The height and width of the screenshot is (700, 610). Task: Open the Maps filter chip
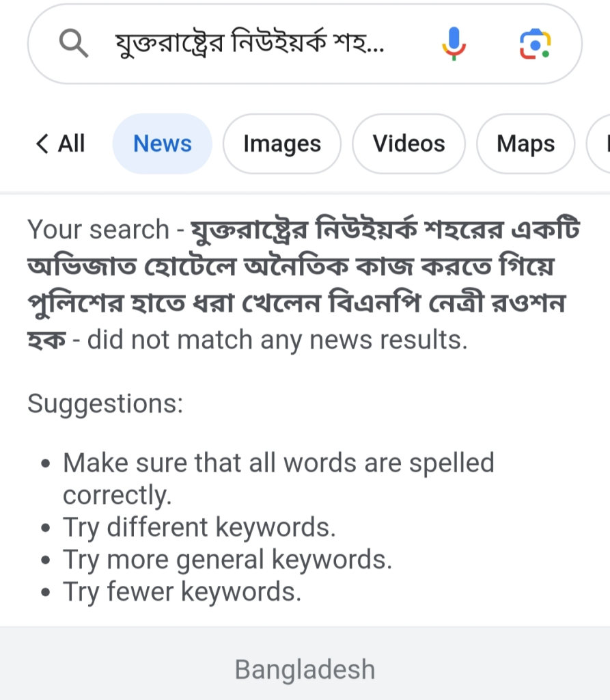tap(526, 144)
